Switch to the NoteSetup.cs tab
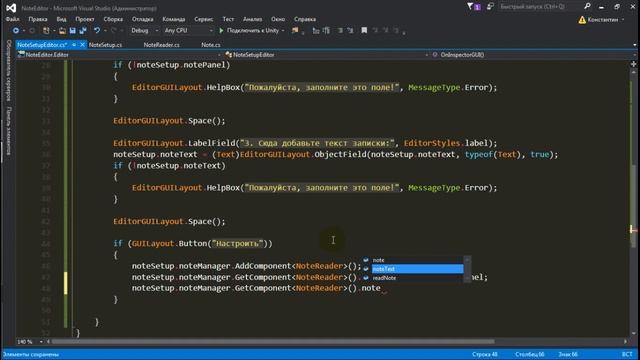This screenshot has height=360, width=640. 105,45
